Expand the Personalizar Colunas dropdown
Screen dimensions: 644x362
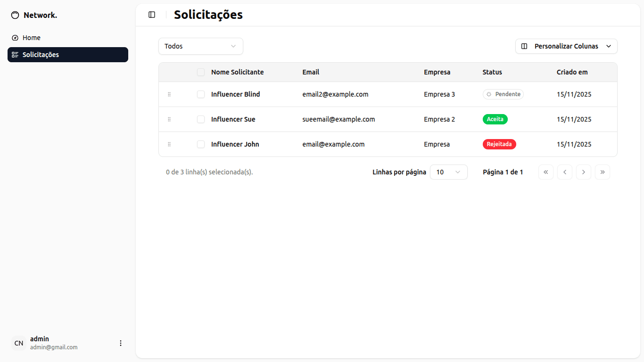tap(608, 46)
